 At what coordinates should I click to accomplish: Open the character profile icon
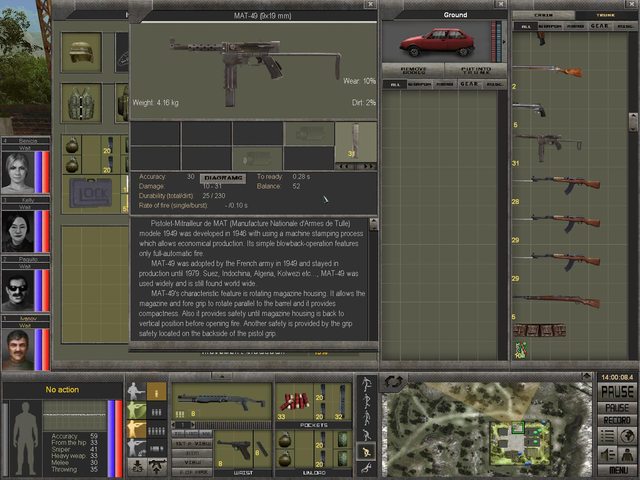(x=627, y=454)
